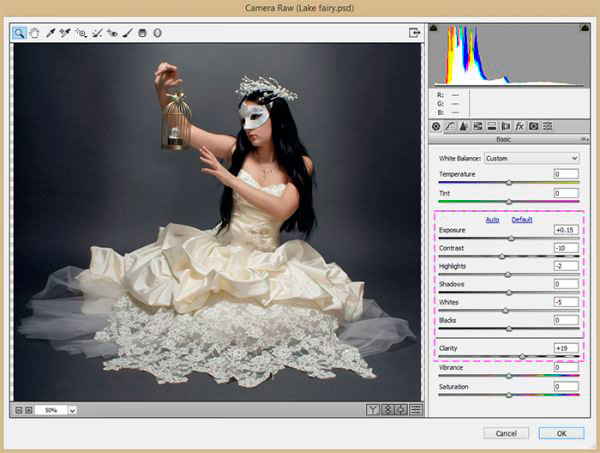Viewport: 600px width, 453px height.
Task: Open the Effects (fx) panel tab
Action: coord(519,126)
